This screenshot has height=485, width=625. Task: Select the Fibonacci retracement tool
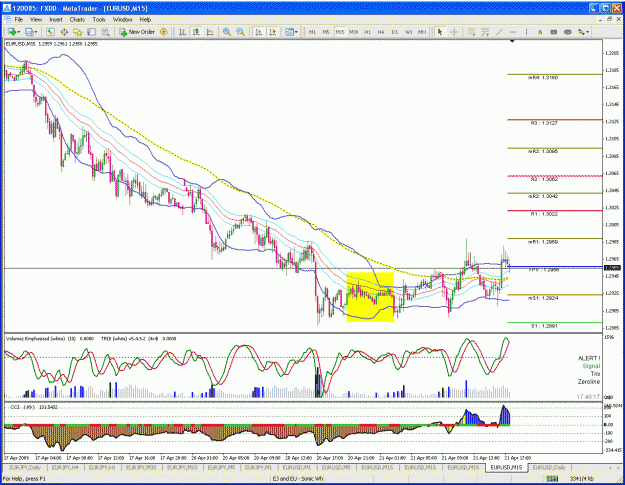pyautogui.click(x=485, y=32)
